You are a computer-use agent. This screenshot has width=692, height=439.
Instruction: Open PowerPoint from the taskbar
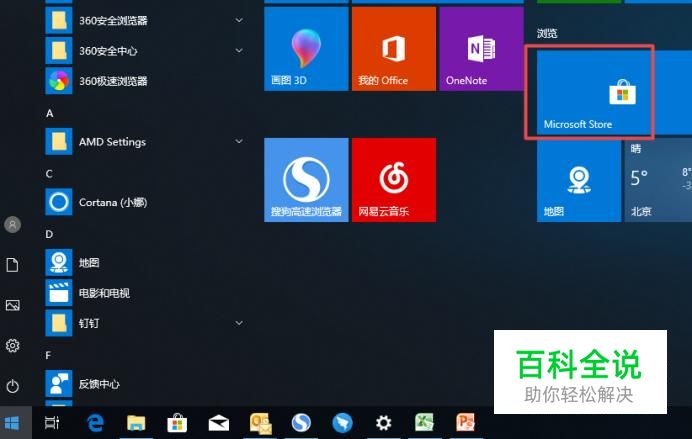(x=466, y=423)
